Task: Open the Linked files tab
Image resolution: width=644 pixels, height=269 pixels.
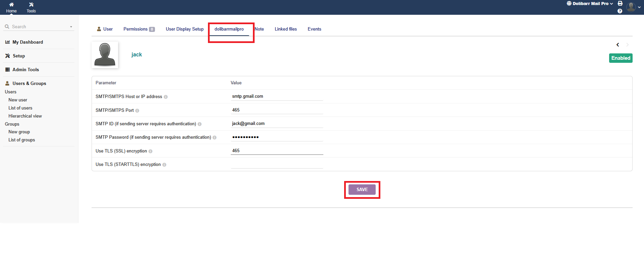Action: click(285, 29)
